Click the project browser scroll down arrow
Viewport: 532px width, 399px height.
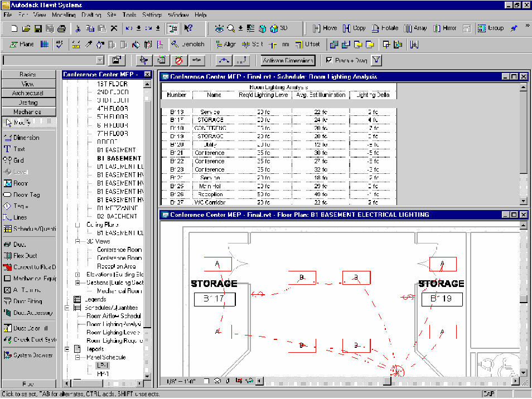pyautogui.click(x=147, y=376)
